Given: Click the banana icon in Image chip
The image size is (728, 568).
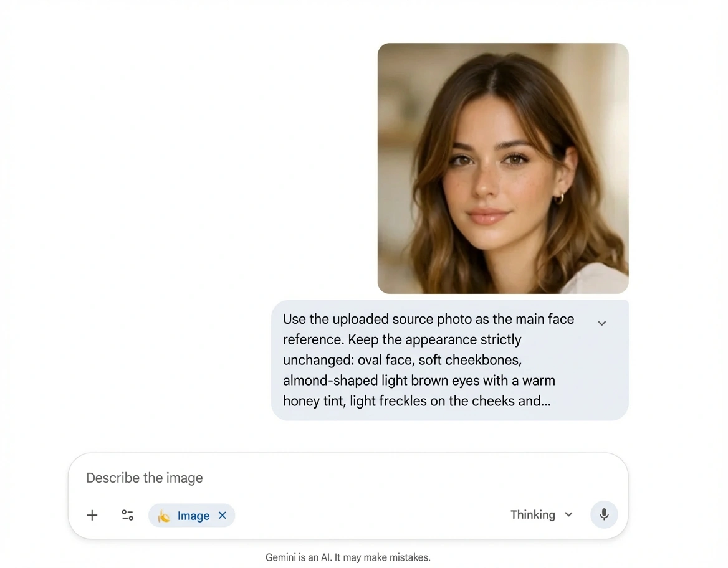Looking at the screenshot, I should (164, 516).
